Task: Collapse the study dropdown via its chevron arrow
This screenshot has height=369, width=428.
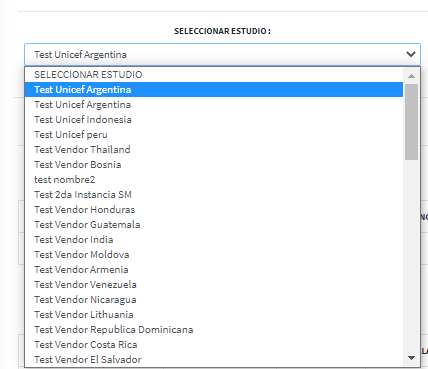Action: [411, 54]
